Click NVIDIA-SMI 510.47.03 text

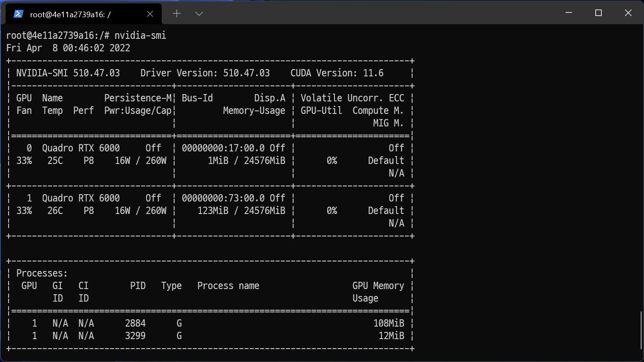[68, 73]
